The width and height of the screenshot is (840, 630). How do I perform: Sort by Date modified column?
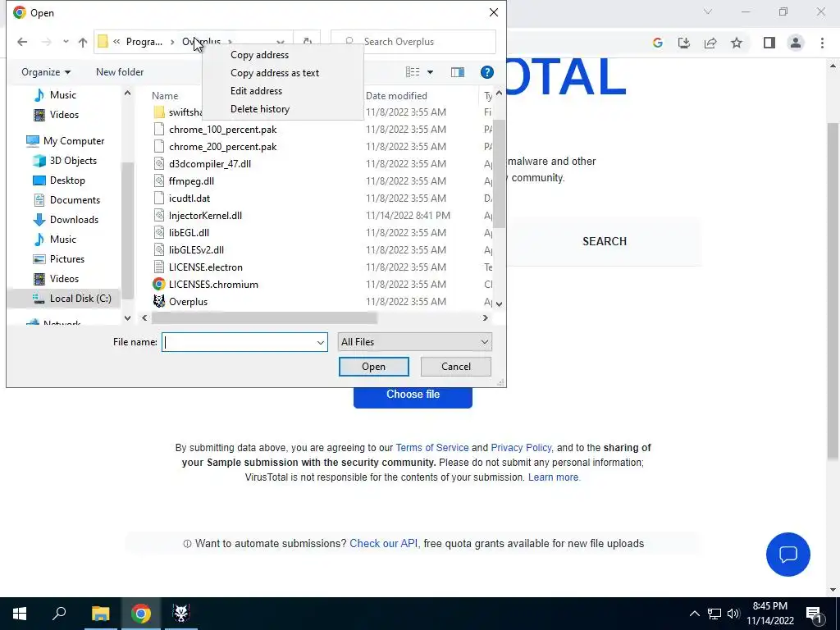click(x=396, y=96)
